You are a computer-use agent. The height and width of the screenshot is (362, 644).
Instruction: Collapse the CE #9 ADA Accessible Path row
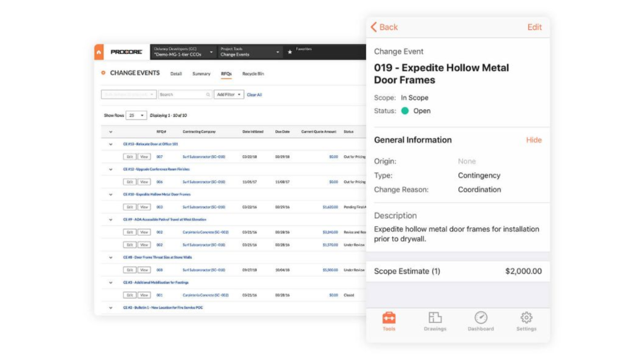coord(111,220)
